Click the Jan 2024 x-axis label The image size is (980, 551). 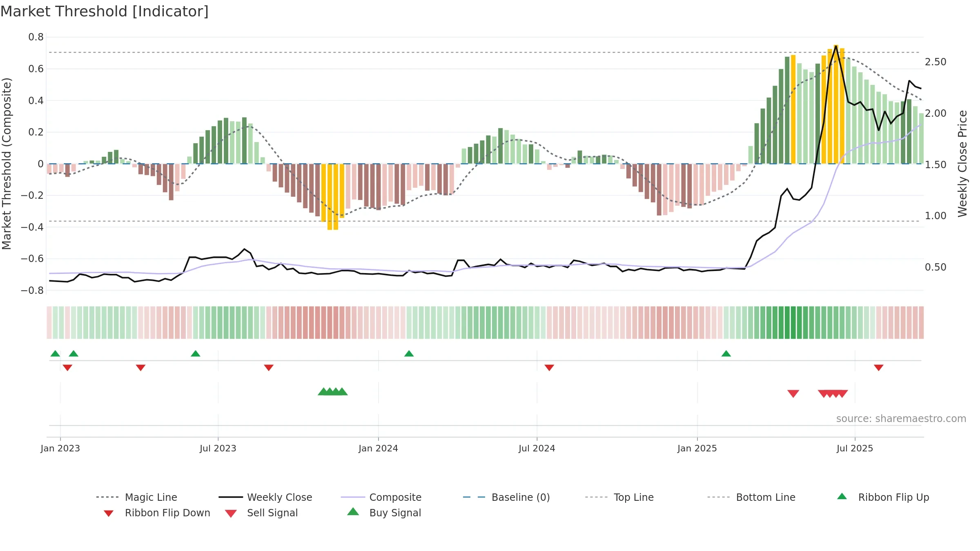(379, 448)
